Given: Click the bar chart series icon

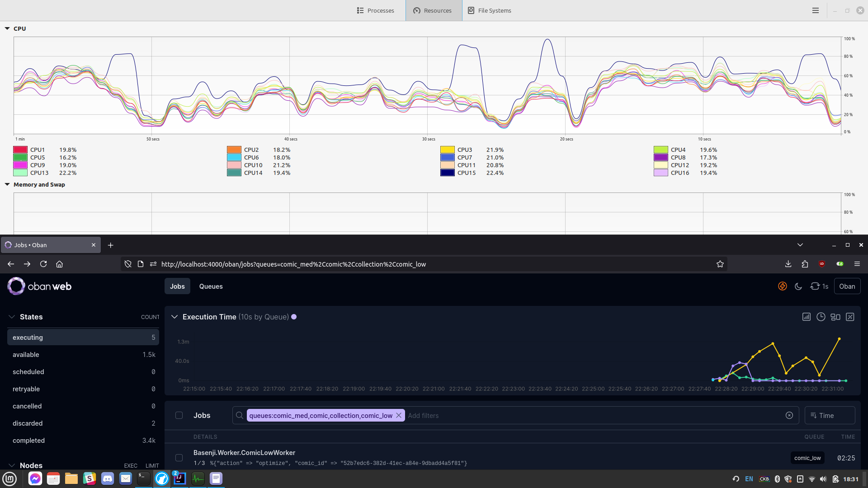Looking at the screenshot, I should tap(807, 317).
